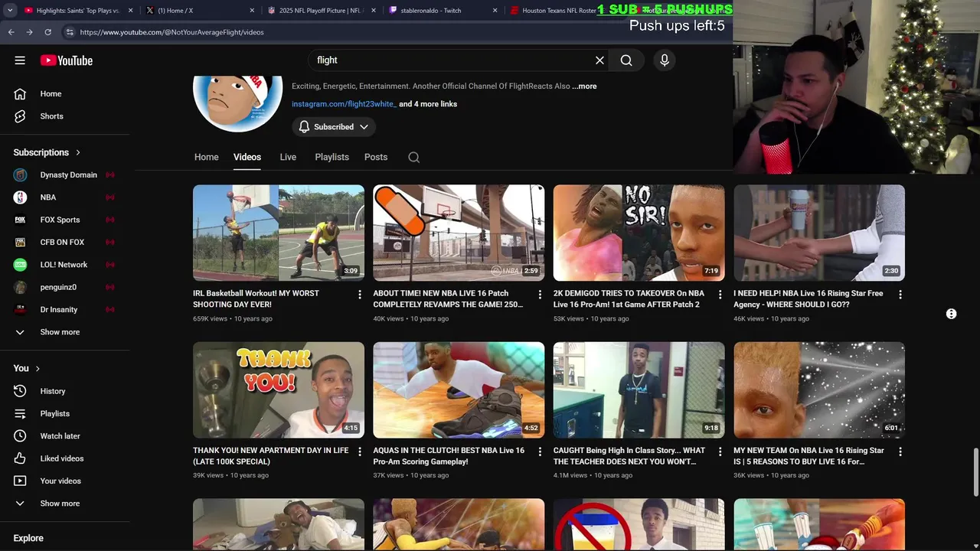Open the channel Playlists tab

(332, 157)
